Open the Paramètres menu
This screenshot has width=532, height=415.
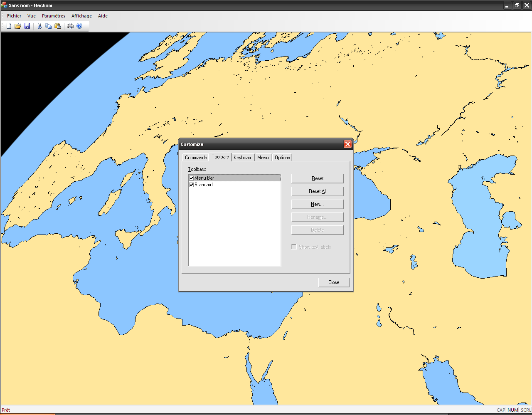(54, 16)
